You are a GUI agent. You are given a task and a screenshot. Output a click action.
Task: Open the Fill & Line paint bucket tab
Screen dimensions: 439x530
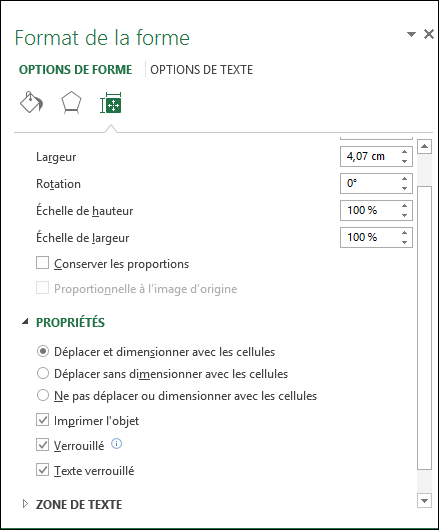[32, 102]
